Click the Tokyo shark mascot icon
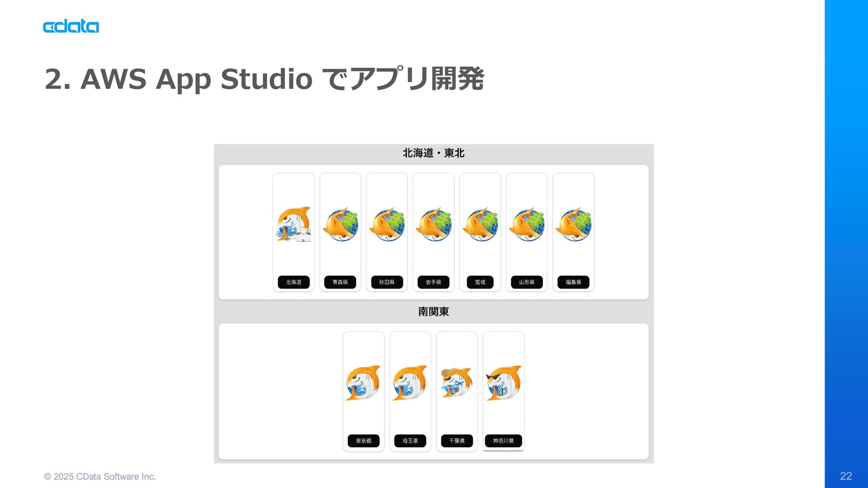The width and height of the screenshot is (868, 488). click(363, 383)
